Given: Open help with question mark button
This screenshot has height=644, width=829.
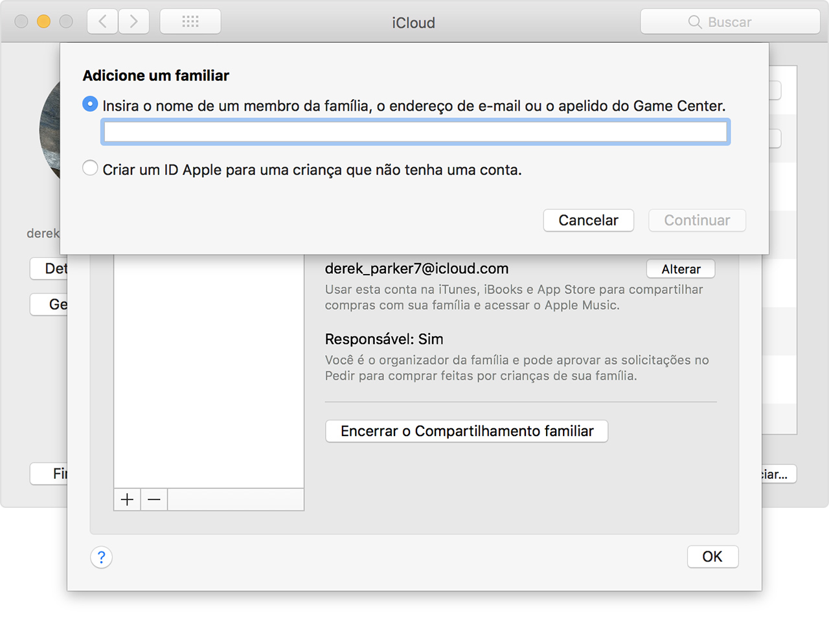Looking at the screenshot, I should [x=101, y=557].
